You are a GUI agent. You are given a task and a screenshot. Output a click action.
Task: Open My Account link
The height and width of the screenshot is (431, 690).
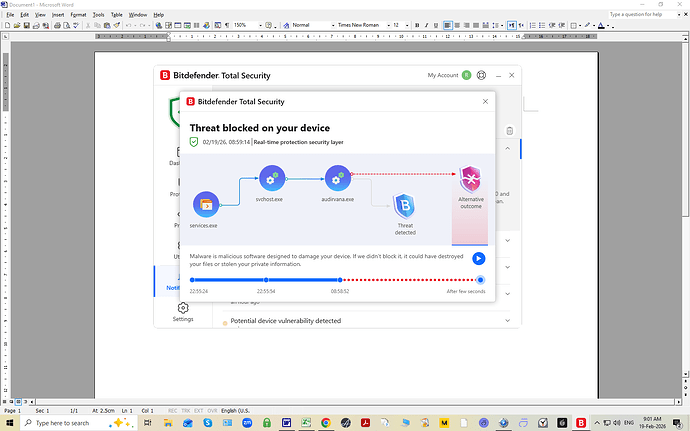click(443, 75)
